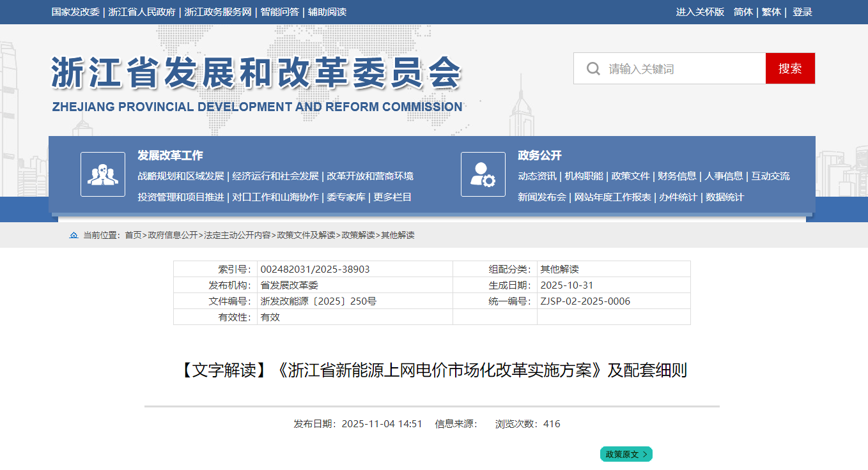The height and width of the screenshot is (470, 868).
Task: Click the 政务公开 person-gear icon
Action: pos(483,174)
